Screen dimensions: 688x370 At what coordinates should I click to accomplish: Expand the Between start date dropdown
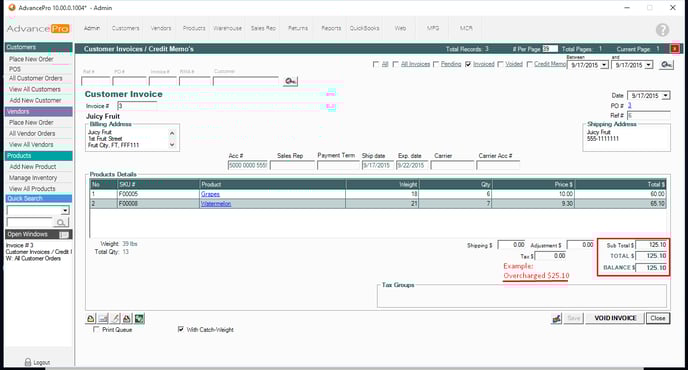(x=604, y=65)
